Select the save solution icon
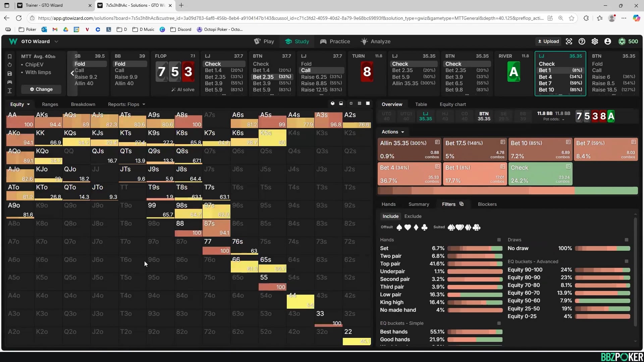Viewport: 644px width, 362px height. point(10,73)
